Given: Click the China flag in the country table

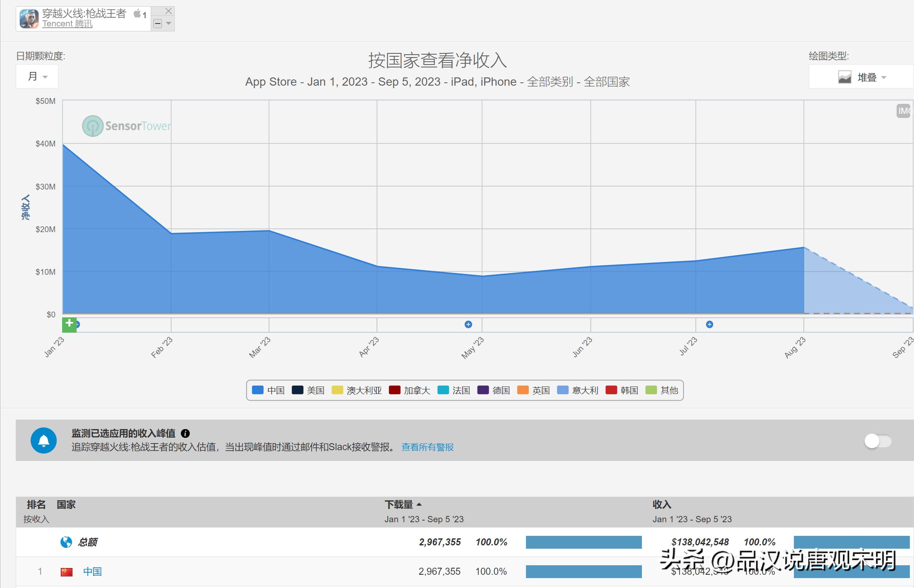Looking at the screenshot, I should pyautogui.click(x=66, y=571).
